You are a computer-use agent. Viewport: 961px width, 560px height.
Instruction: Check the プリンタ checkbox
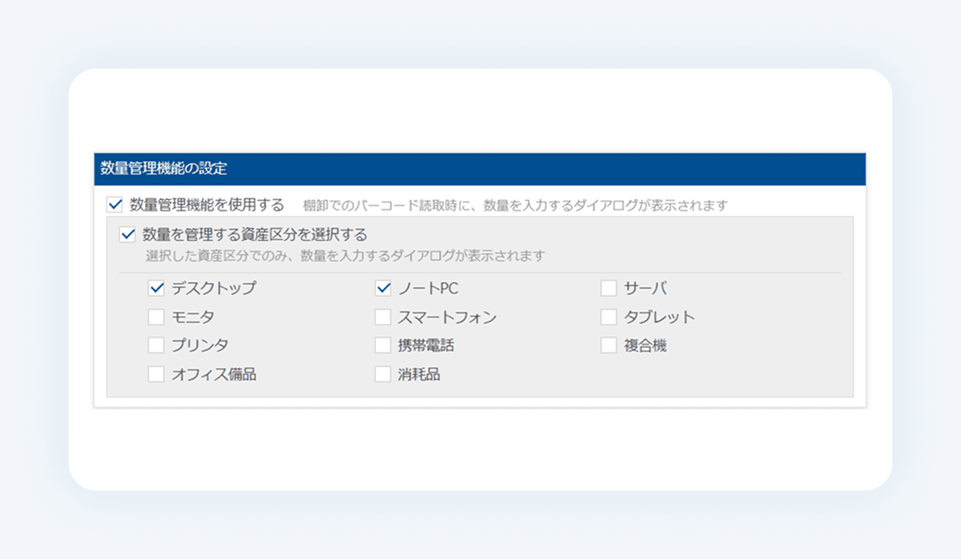(x=156, y=345)
